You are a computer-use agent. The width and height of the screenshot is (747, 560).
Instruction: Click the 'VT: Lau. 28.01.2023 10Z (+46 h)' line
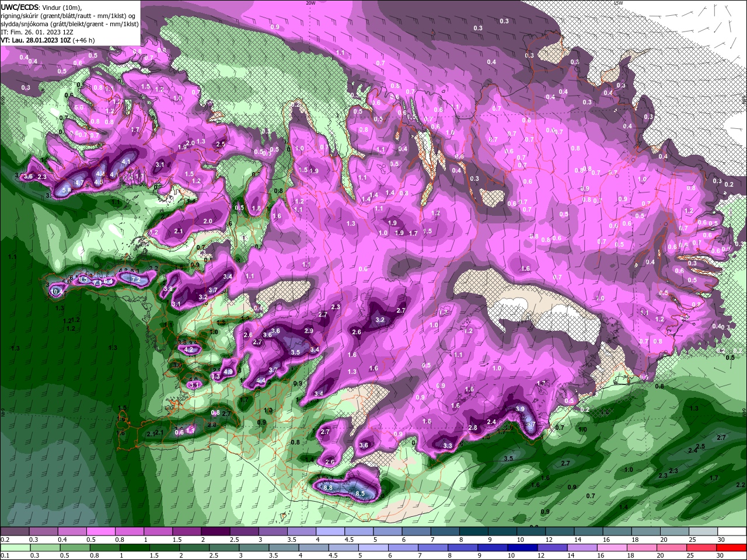point(48,40)
